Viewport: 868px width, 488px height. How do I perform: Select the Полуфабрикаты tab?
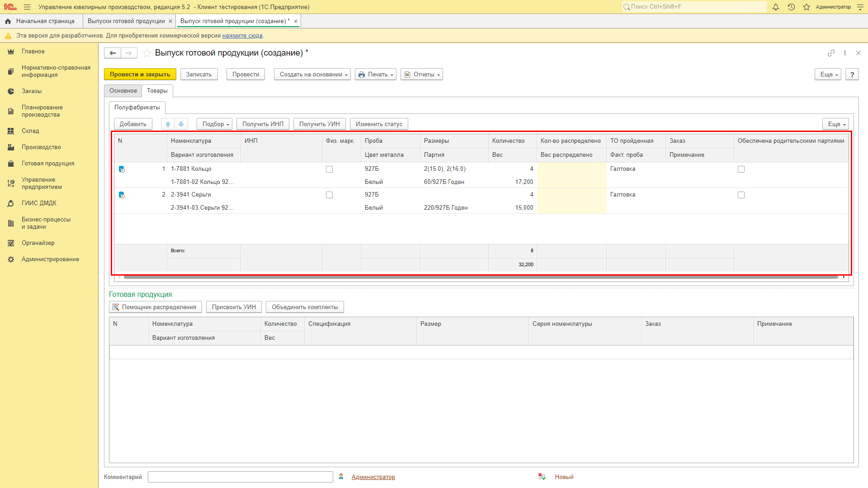[x=137, y=108]
